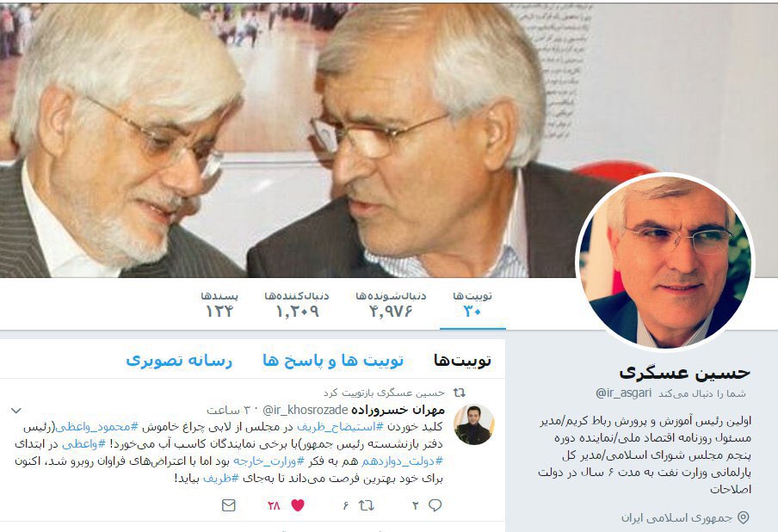Screen dimensions: 778x532
Task: Click the envelope direct message icon
Action: 228,505
